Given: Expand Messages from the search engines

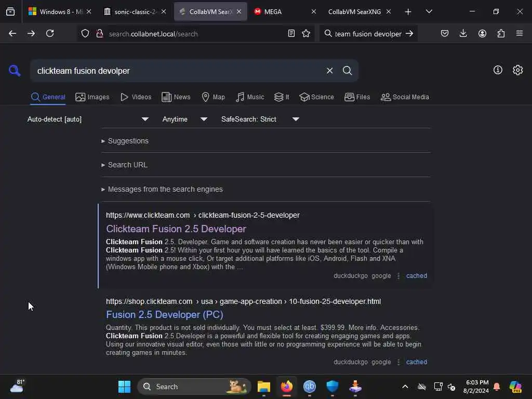Looking at the screenshot, I should click(162, 189).
